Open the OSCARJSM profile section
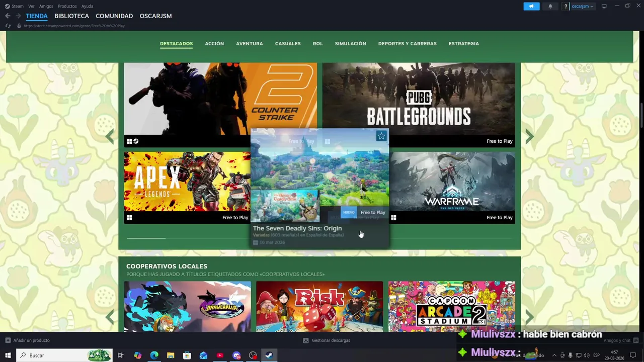The image size is (644, 362). [155, 16]
